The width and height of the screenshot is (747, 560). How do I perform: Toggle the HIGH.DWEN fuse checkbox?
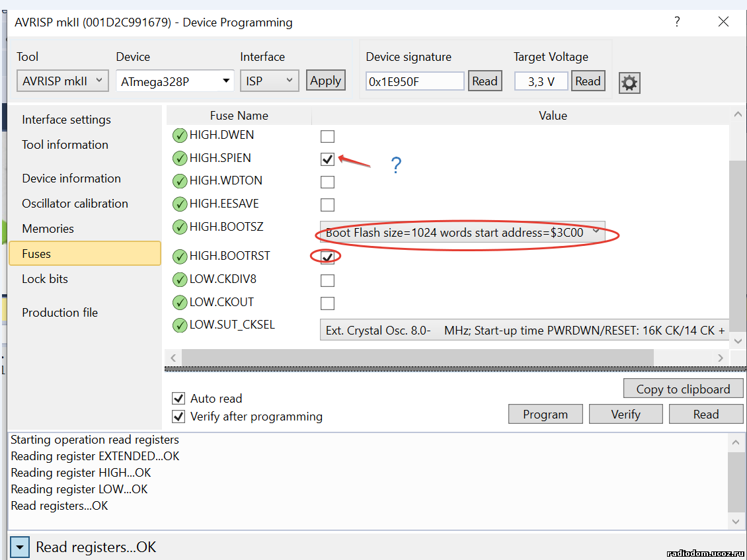pyautogui.click(x=327, y=136)
